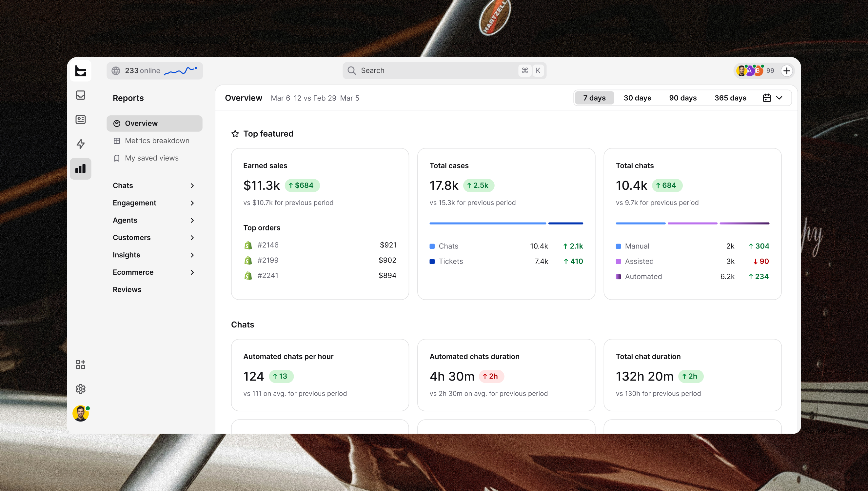Click the Shopify icon for order #2199
868x491 pixels.
pos(248,260)
